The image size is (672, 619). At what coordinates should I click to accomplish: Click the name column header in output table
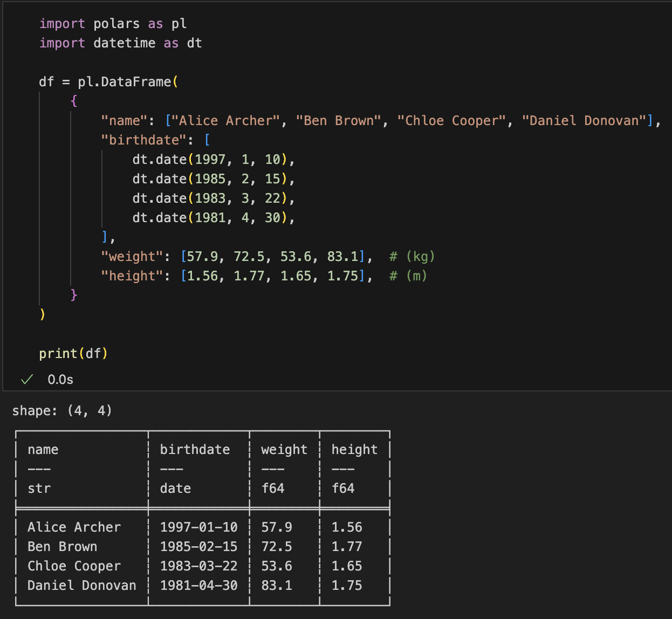click(x=43, y=450)
